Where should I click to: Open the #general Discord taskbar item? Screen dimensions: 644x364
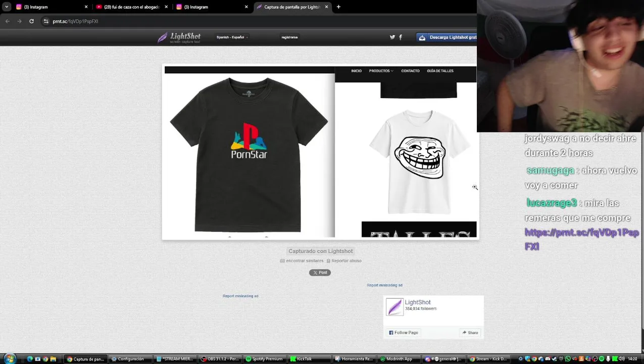pyautogui.click(x=444, y=359)
